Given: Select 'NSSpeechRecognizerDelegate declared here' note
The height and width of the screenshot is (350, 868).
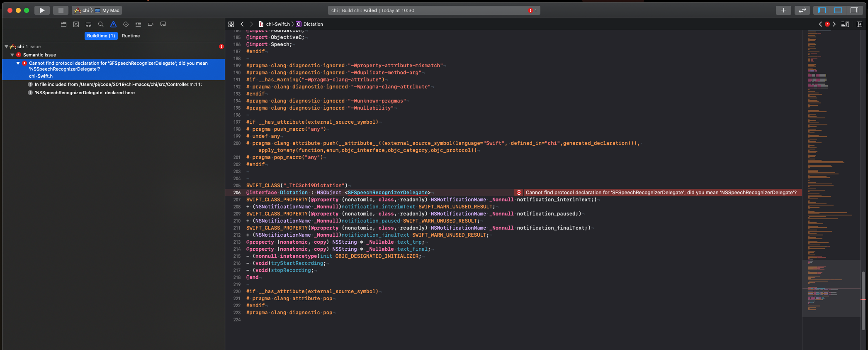Looking at the screenshot, I should [113, 93].
